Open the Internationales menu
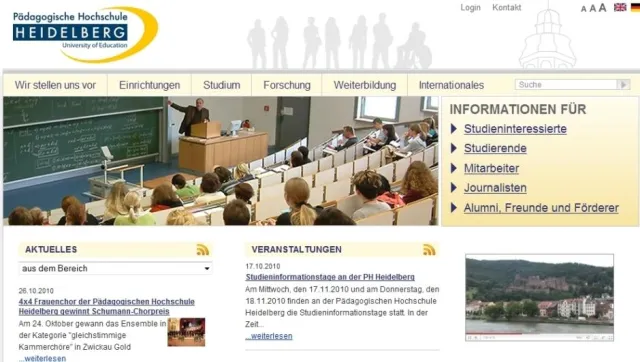The height and width of the screenshot is (362, 640). point(451,85)
